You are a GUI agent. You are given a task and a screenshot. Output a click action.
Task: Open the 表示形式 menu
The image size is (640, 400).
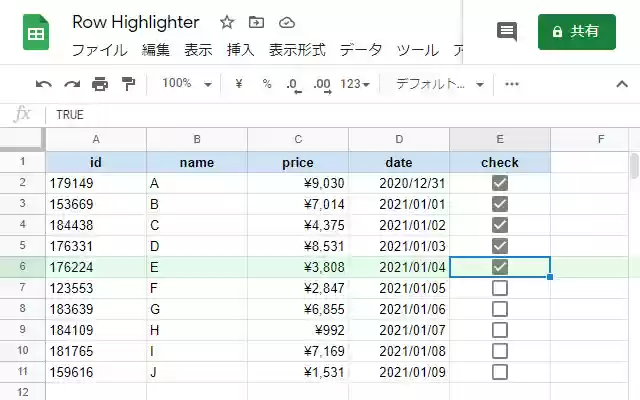tap(297, 51)
